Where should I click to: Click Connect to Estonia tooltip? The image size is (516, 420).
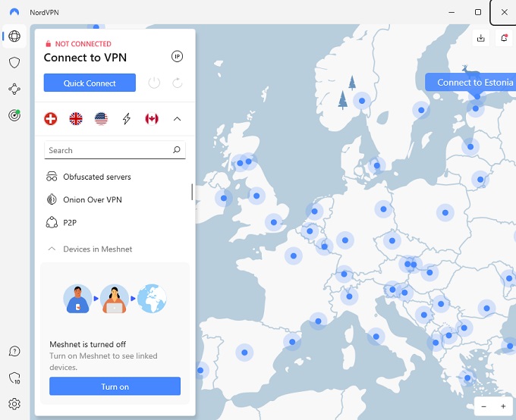click(470, 82)
